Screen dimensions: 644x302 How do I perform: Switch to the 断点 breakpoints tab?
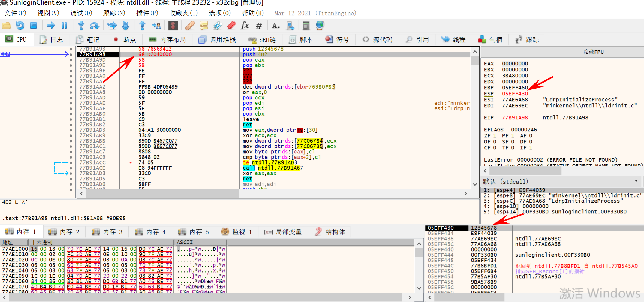coord(125,40)
